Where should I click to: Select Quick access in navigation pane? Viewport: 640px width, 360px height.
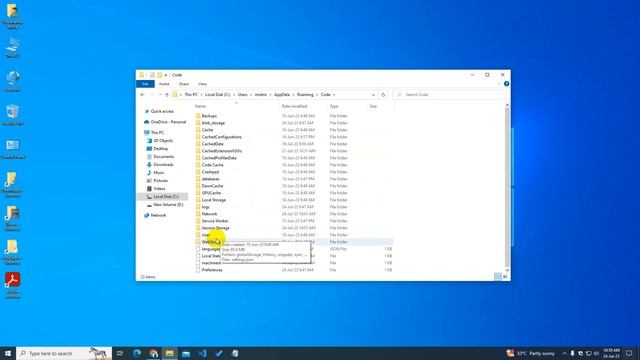pos(162,111)
